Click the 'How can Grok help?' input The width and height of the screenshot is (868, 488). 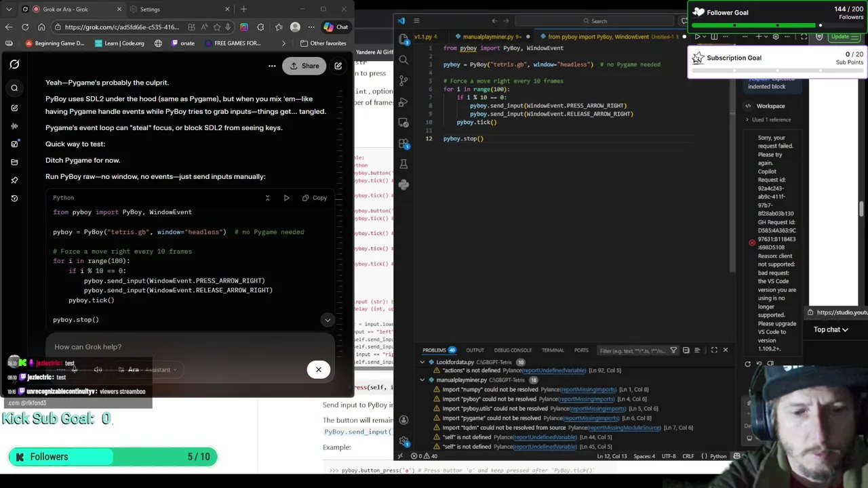tap(190, 347)
